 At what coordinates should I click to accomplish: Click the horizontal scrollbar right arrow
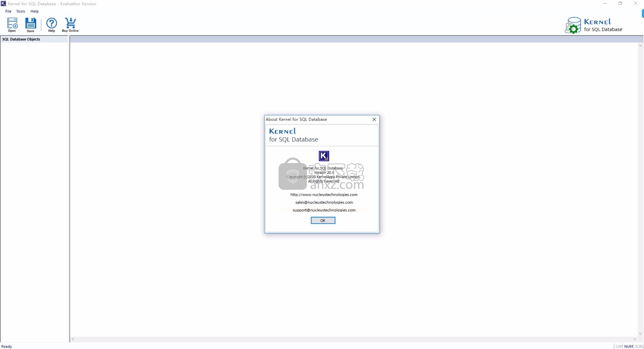point(635,339)
